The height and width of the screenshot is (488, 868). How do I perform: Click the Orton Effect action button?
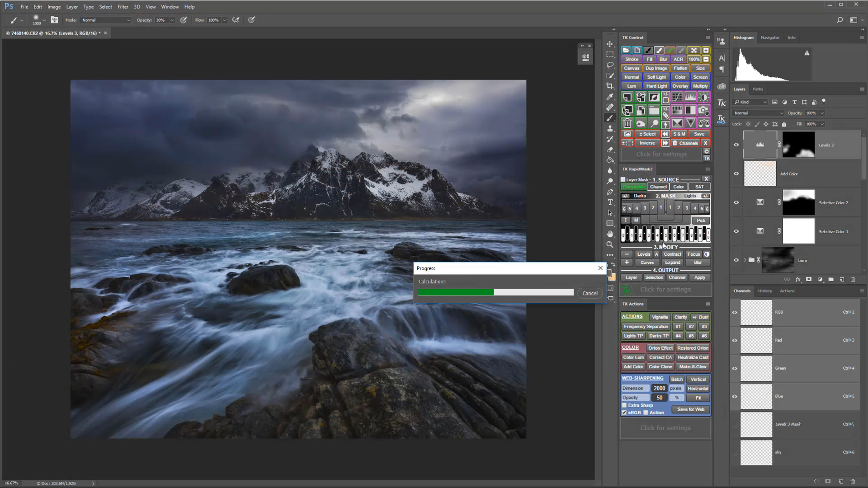(x=660, y=348)
